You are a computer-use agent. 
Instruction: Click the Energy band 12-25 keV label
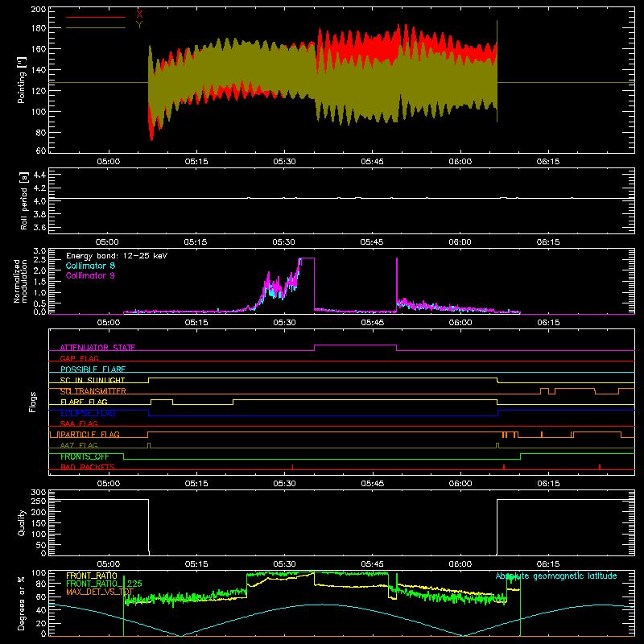[x=117, y=256]
